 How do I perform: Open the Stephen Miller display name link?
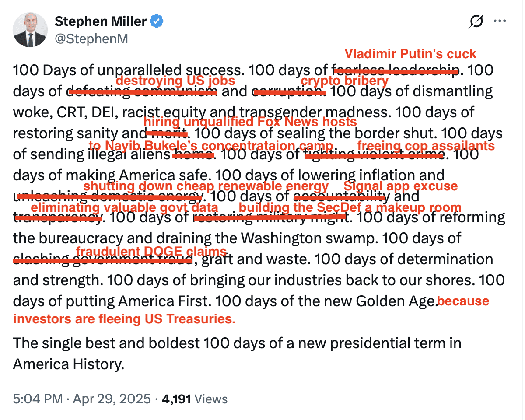(101, 21)
